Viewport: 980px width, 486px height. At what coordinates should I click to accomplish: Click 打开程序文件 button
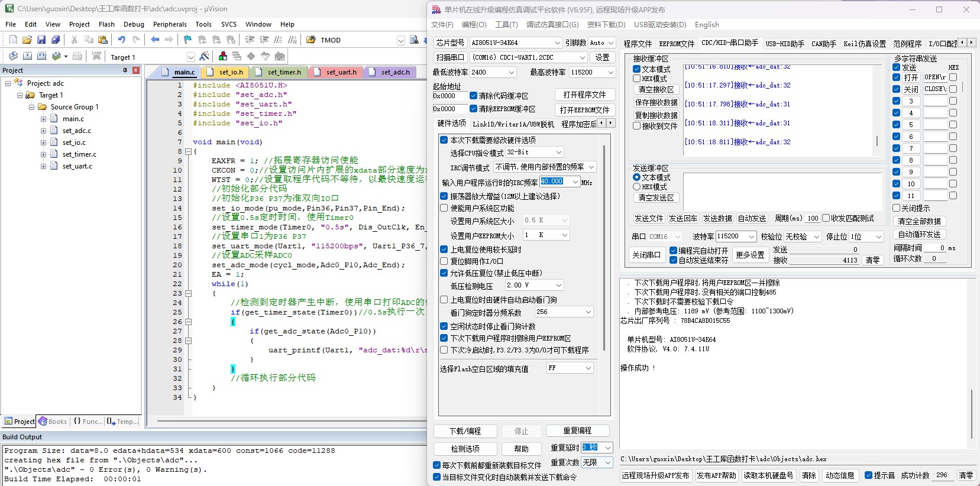(584, 95)
